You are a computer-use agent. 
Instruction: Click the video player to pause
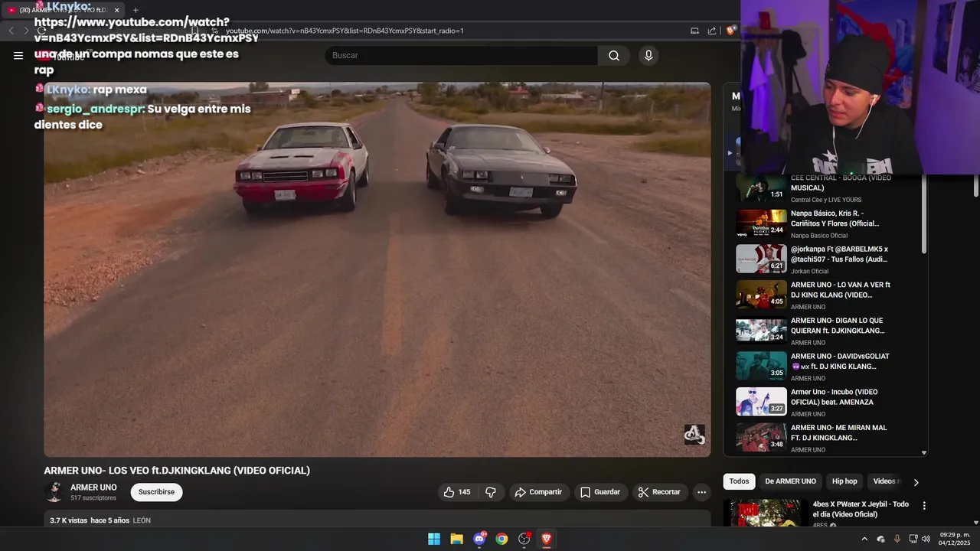coord(377,269)
